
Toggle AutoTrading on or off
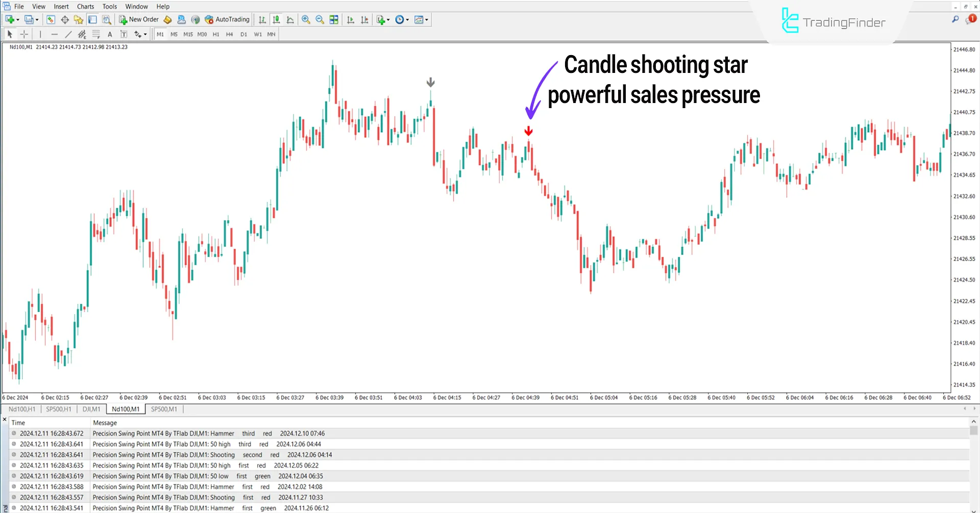click(226, 19)
